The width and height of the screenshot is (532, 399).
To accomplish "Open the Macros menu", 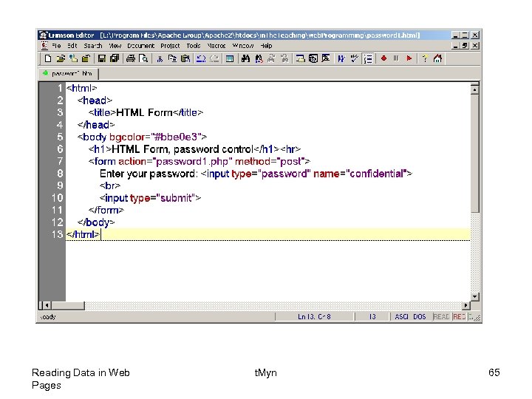I will (x=216, y=46).
